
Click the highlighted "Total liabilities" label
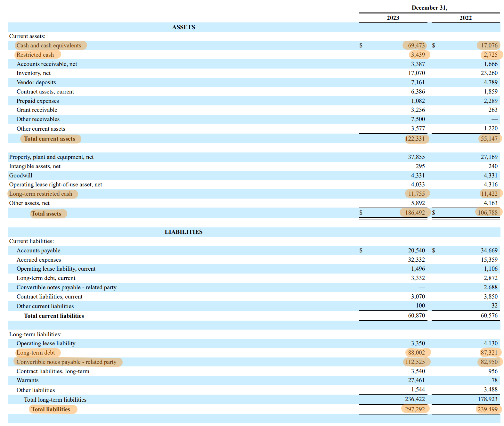(x=51, y=409)
